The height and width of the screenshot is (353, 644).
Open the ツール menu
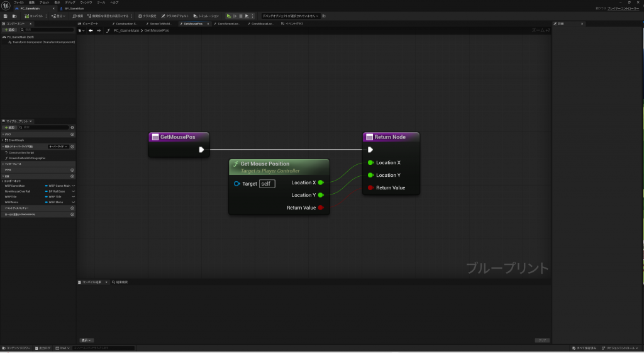(101, 3)
